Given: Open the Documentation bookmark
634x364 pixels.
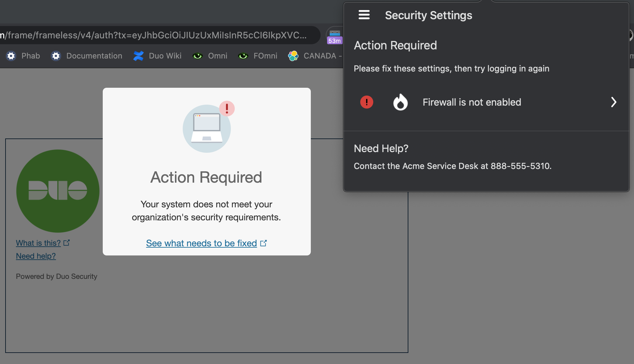Looking at the screenshot, I should point(94,56).
